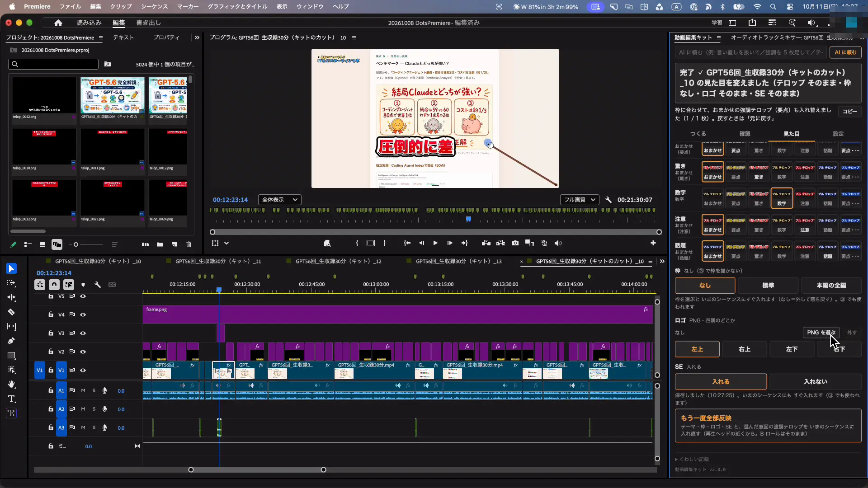Viewport: 868px width, 488px height.
Task: Click New Bin folder icon
Action: click(160, 244)
